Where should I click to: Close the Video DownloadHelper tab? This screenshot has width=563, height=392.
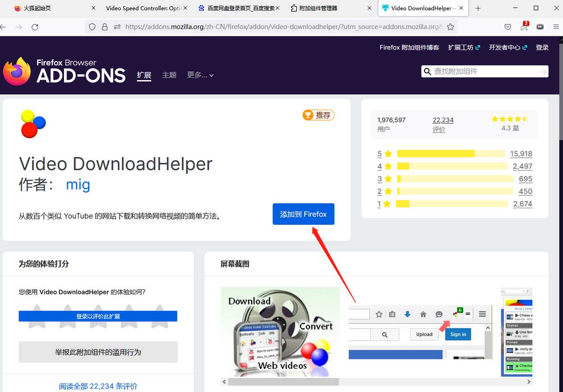click(x=461, y=8)
